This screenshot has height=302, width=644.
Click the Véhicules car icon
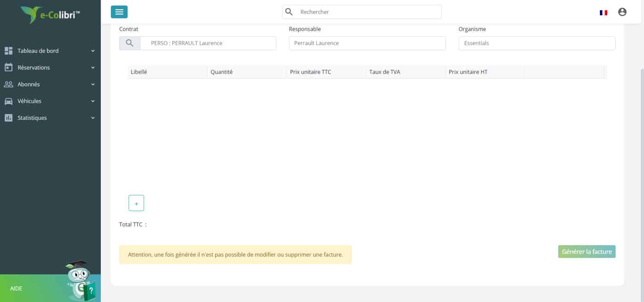click(x=8, y=101)
